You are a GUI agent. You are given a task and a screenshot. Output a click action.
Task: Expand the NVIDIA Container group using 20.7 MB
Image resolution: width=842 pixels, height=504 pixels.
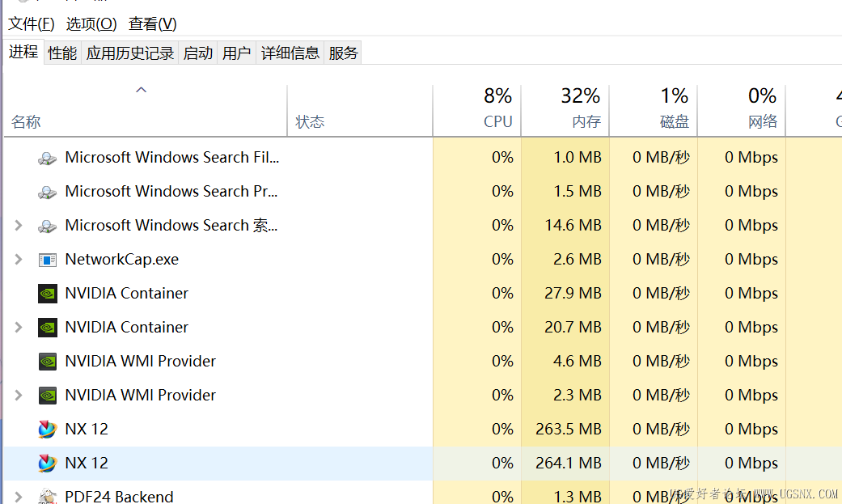coord(19,327)
